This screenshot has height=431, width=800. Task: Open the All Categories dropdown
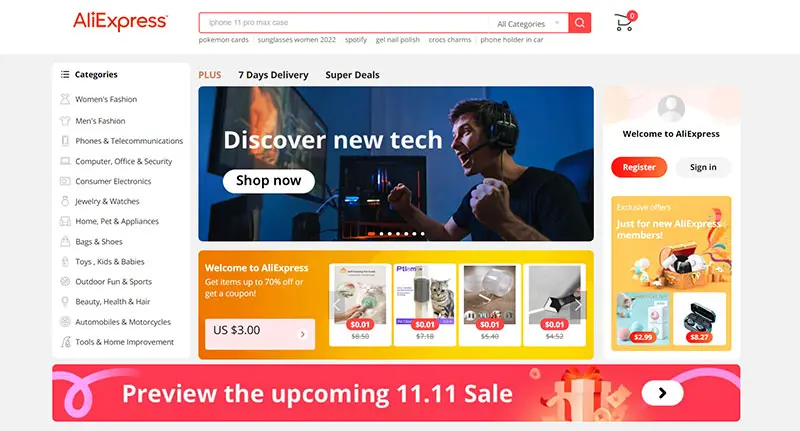[529, 23]
